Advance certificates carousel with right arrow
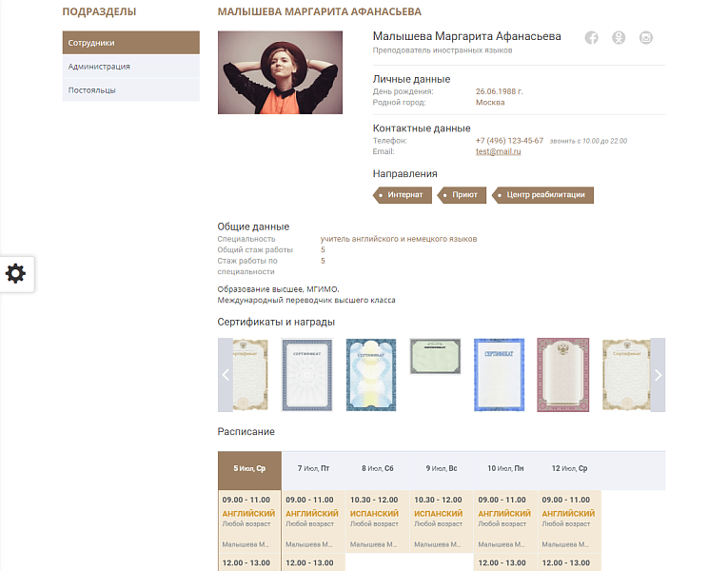The width and height of the screenshot is (728, 571). (658, 375)
